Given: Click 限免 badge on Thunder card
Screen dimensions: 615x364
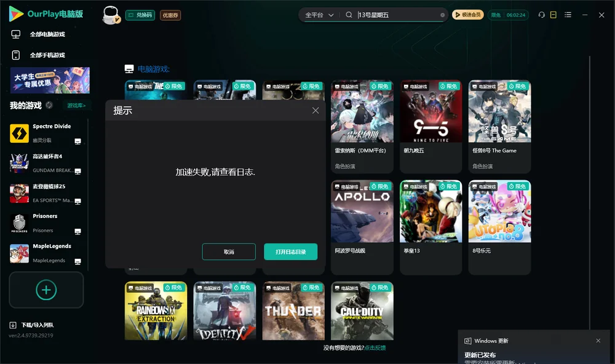Looking at the screenshot, I should (x=311, y=288).
